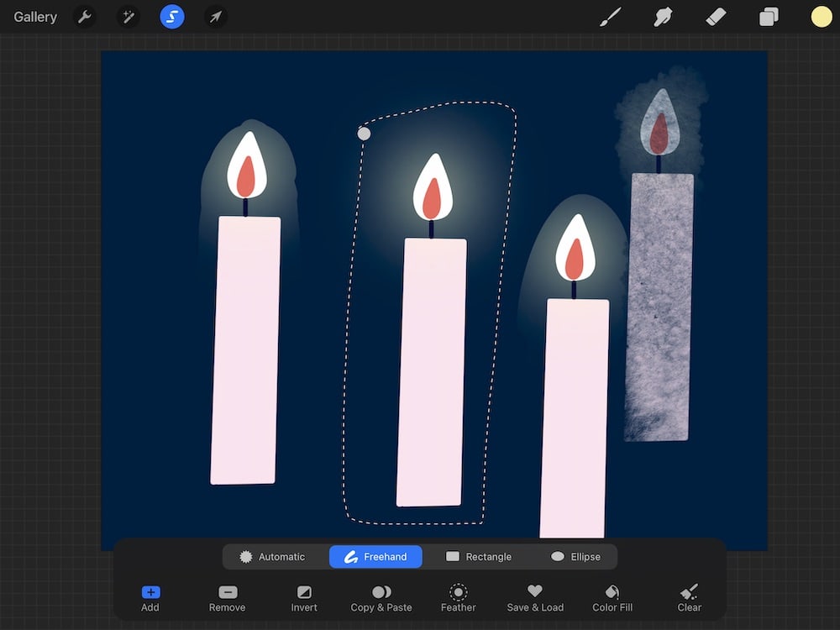Open the Adjustments magic wand menu

click(x=128, y=17)
